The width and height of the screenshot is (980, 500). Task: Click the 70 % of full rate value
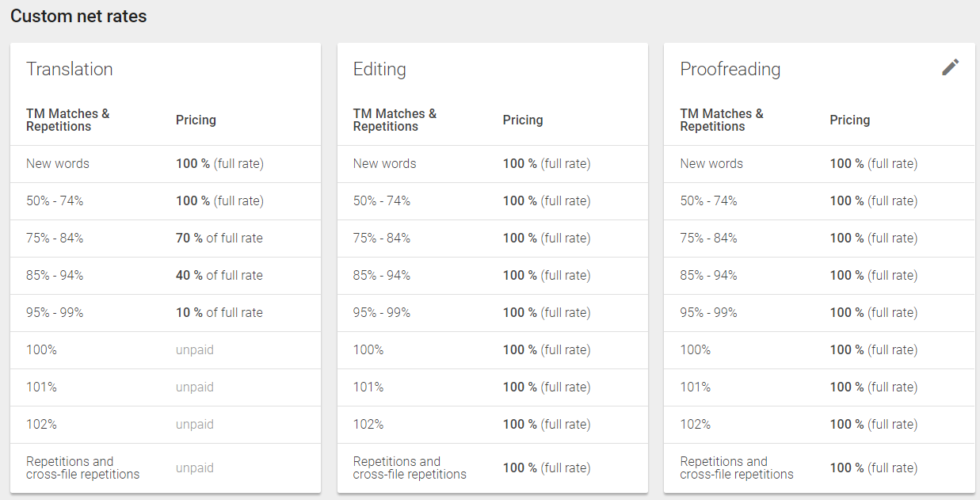[x=219, y=238]
